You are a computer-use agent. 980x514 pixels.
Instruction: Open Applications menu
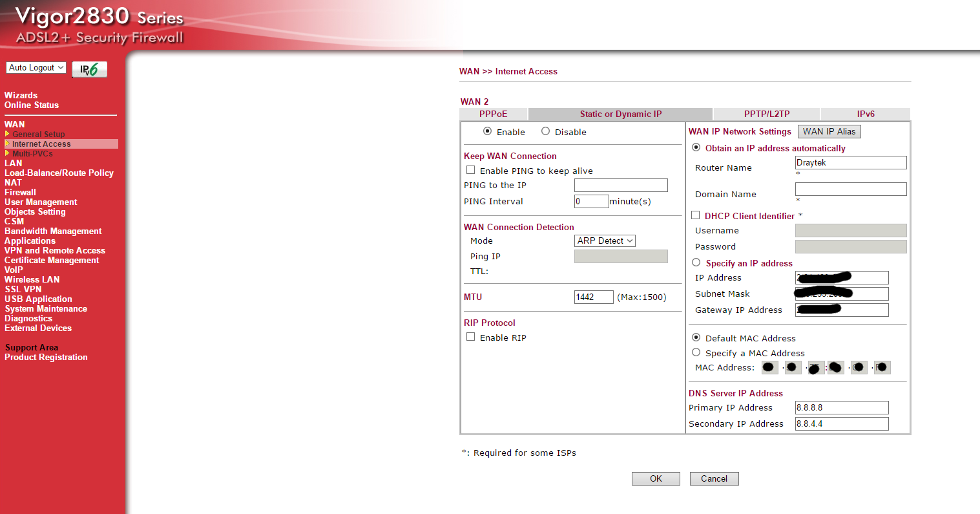(x=30, y=241)
